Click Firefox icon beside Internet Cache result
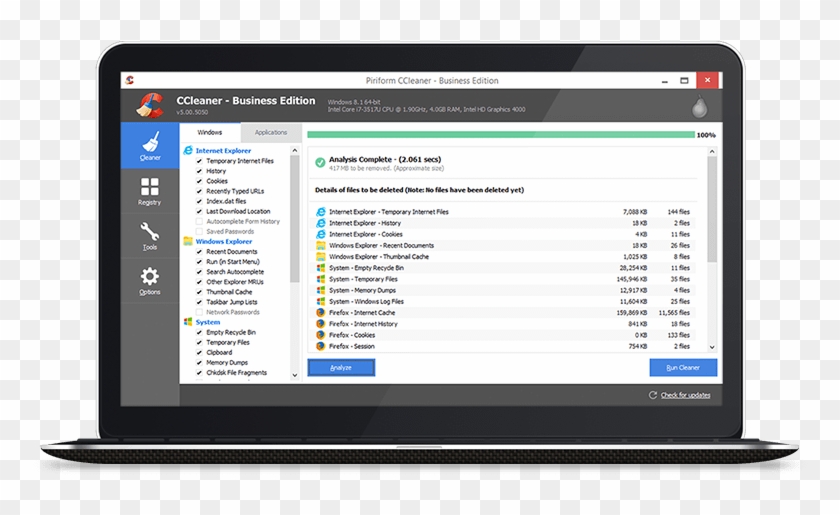This screenshot has height=515, width=840. (x=320, y=312)
